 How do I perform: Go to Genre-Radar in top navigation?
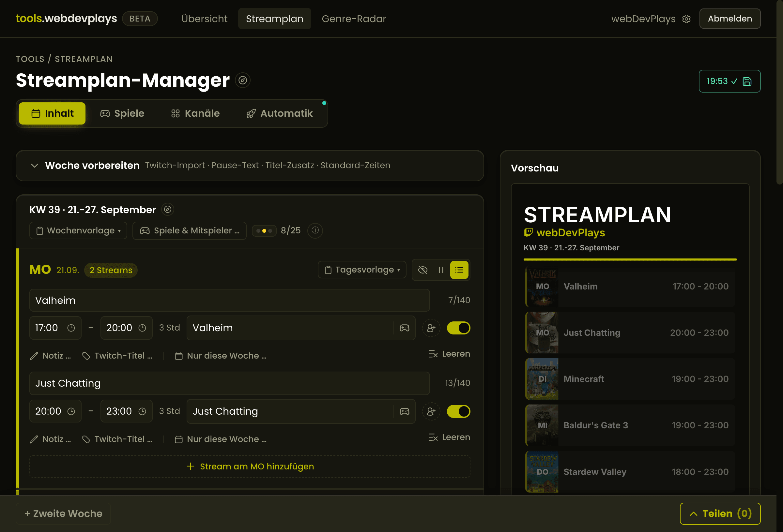[354, 19]
